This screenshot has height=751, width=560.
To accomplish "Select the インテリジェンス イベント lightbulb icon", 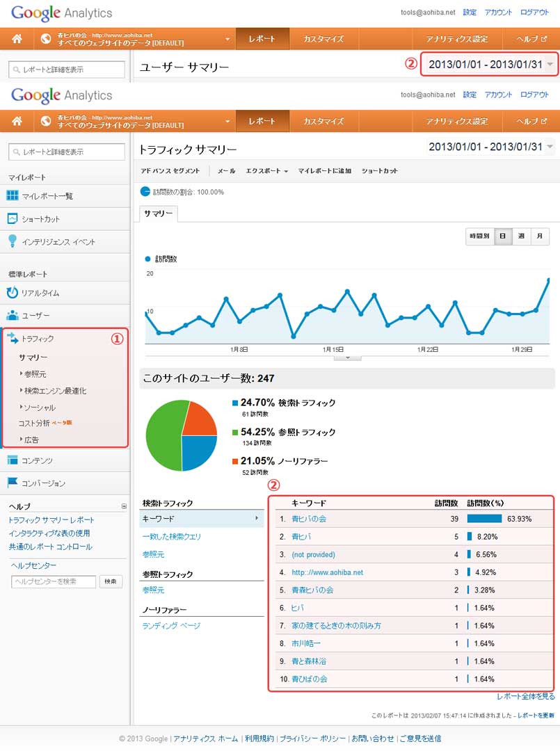I will [13, 241].
